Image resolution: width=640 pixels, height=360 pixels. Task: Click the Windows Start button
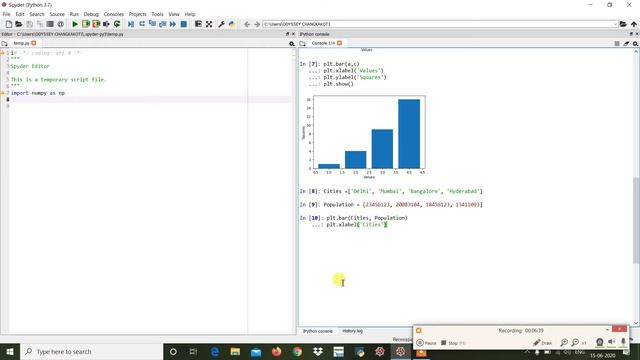pos(10,351)
